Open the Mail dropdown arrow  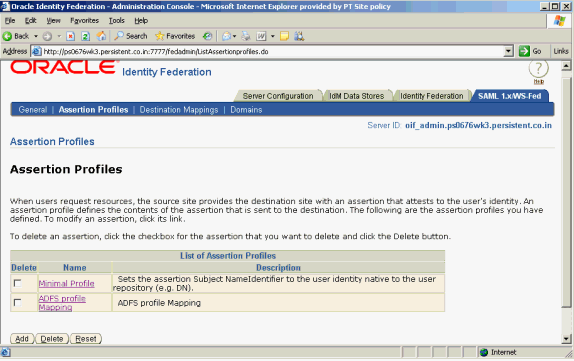point(234,36)
